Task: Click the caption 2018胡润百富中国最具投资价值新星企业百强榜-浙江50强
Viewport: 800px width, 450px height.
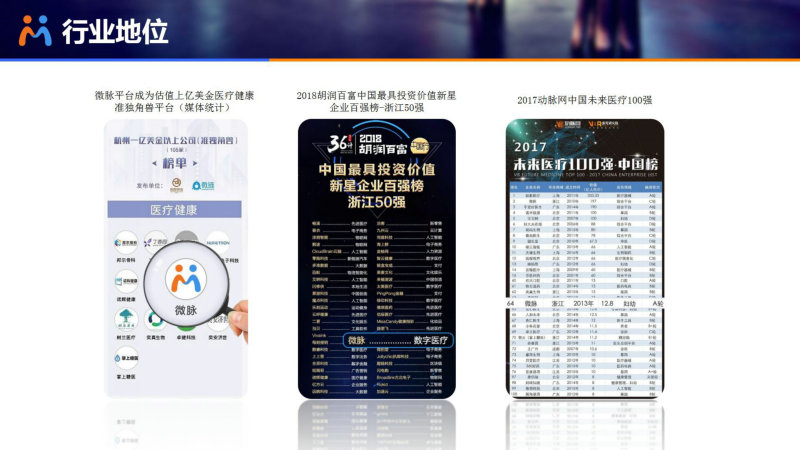Action: pos(376,101)
